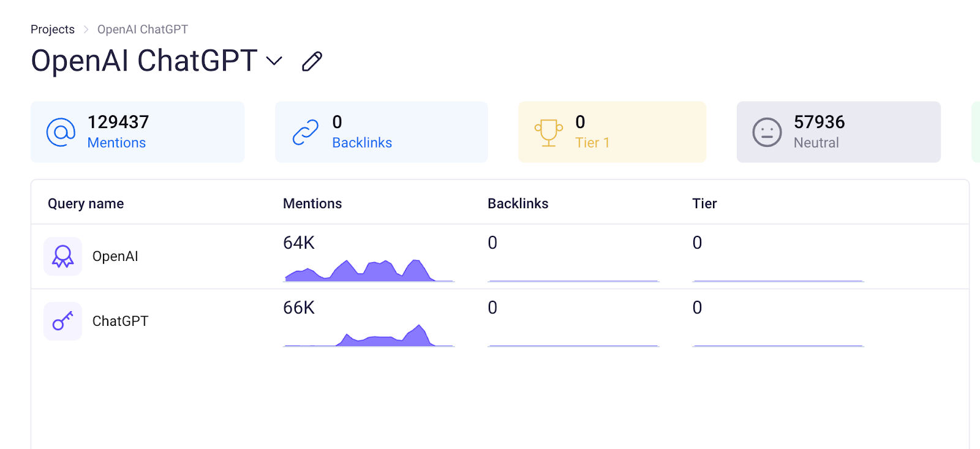Click the ChatGPT row tier value 0
The width and height of the screenshot is (980, 449).
coord(697,308)
